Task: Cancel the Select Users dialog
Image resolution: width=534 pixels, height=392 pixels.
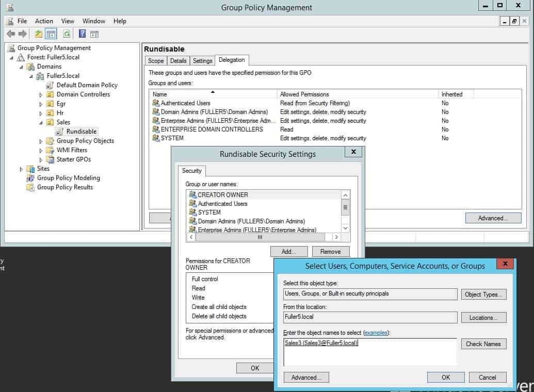Action: 488,378
